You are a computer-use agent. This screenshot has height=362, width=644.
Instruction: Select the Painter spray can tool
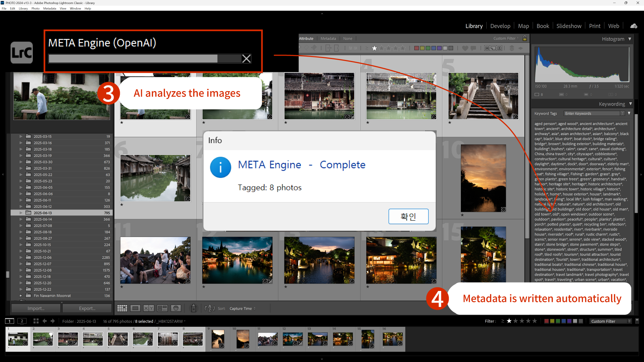(194, 308)
